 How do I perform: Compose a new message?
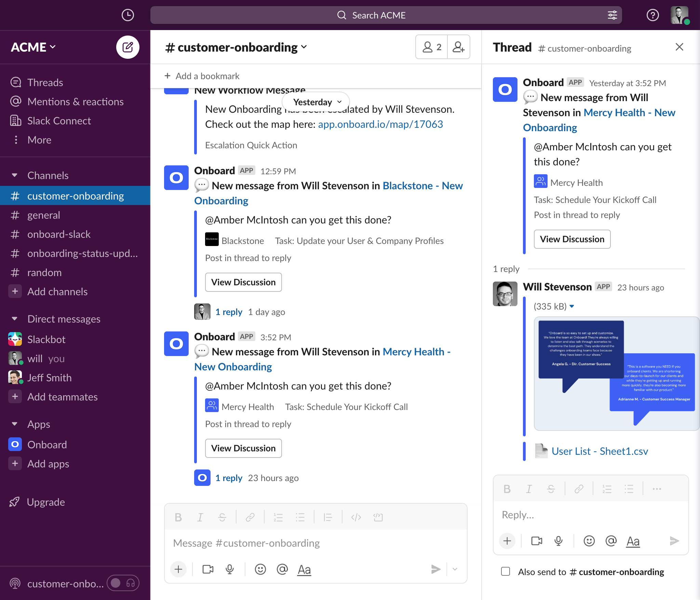(127, 47)
